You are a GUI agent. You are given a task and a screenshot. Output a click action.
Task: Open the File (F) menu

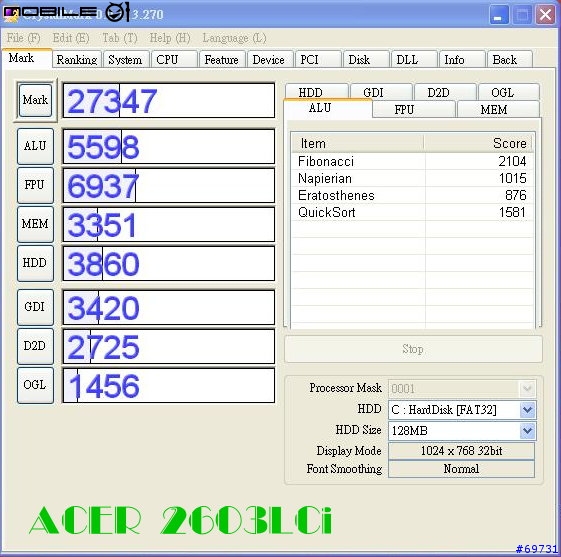click(23, 38)
